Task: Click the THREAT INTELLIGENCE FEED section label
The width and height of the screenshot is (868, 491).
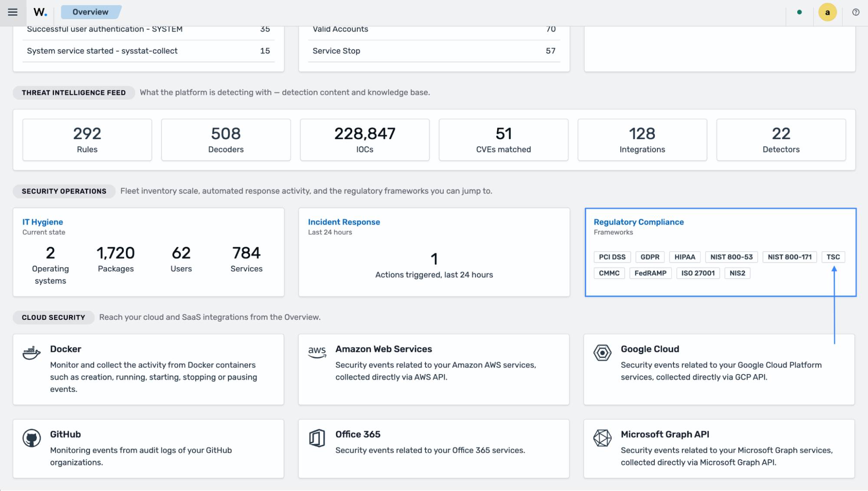Action: point(74,93)
